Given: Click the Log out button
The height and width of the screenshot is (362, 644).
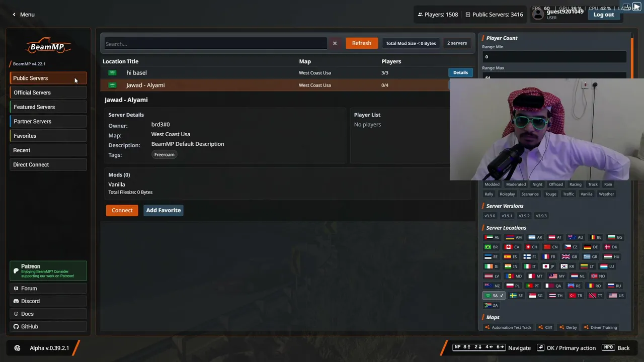Looking at the screenshot, I should coord(604,15).
